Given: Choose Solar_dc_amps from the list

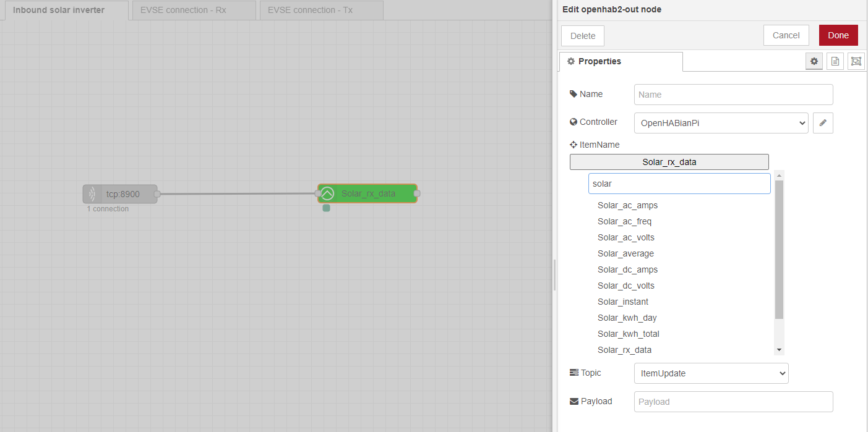Looking at the screenshot, I should 627,269.
